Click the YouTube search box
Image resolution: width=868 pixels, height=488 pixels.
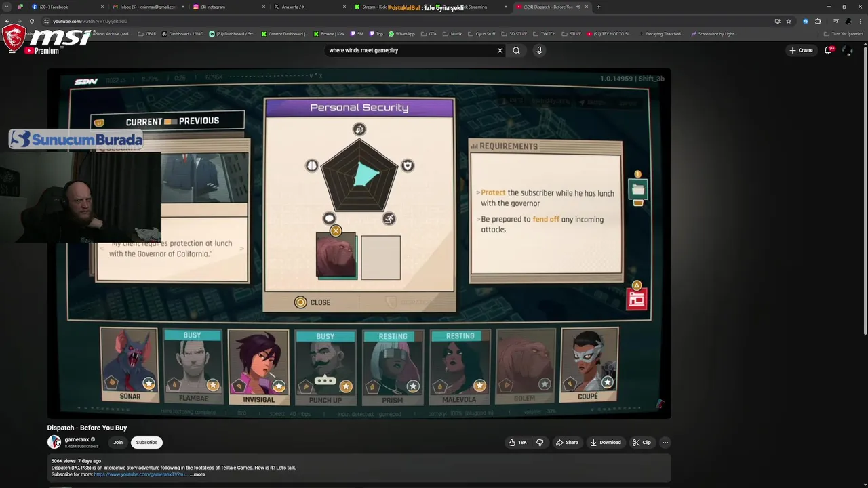[x=409, y=50]
